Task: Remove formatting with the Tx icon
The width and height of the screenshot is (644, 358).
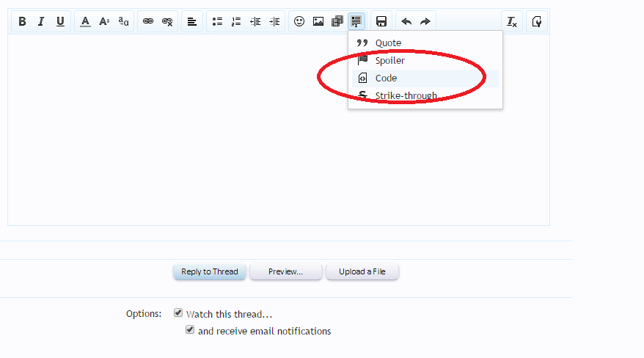Action: 512,21
